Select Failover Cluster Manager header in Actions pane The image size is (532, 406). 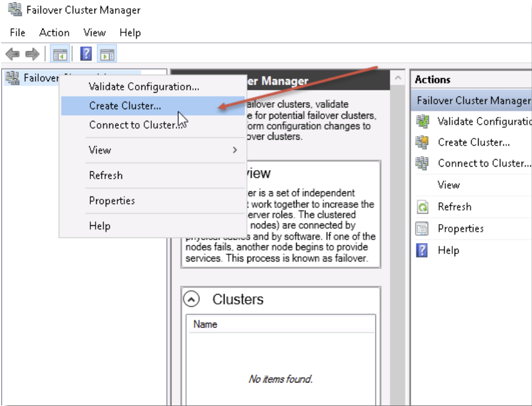point(472,100)
